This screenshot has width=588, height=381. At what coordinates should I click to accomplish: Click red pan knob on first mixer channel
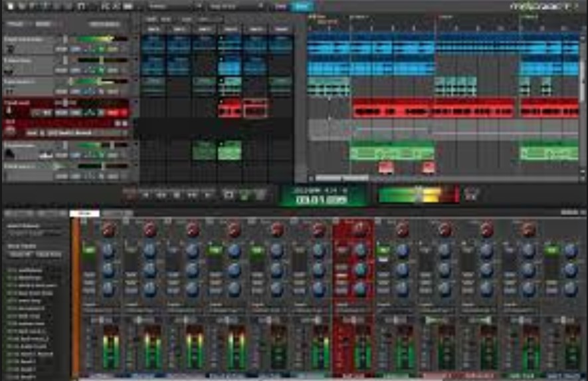coord(108,229)
